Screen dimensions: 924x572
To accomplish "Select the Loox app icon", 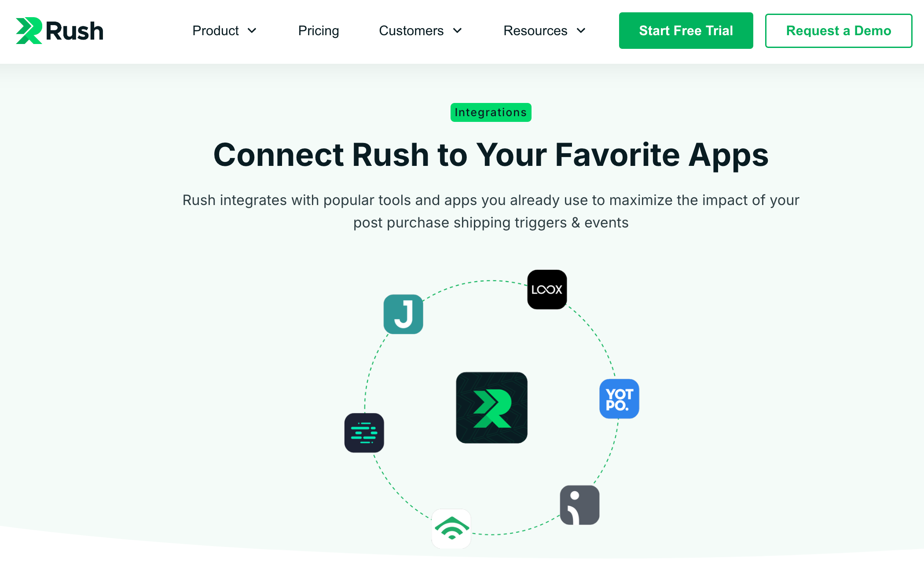I will point(547,290).
